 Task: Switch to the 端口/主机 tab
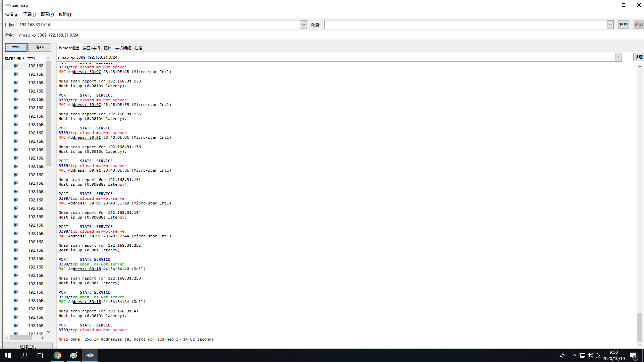(x=91, y=48)
